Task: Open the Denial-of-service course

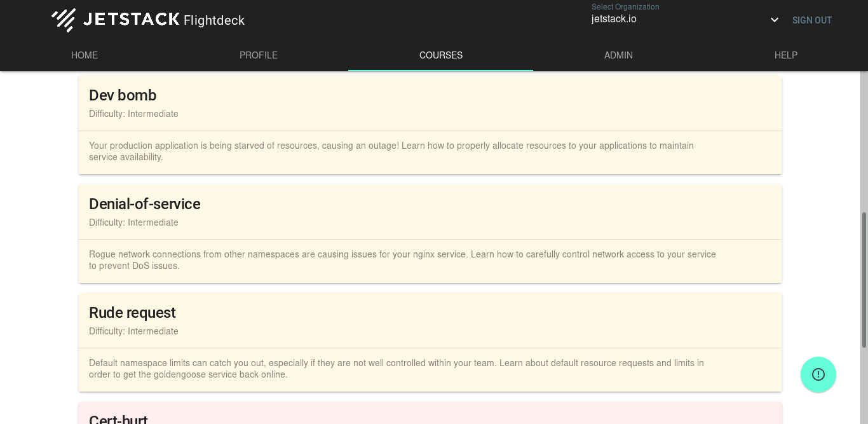Action: (430, 233)
